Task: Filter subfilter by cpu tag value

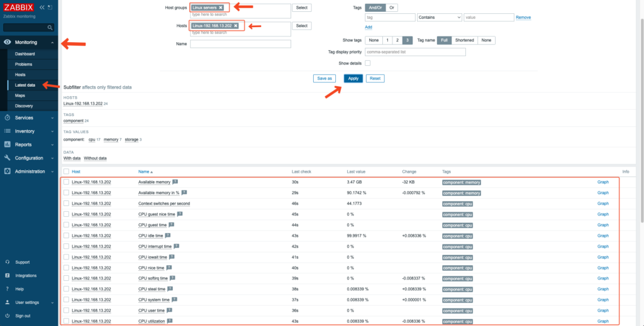Action: [x=92, y=139]
